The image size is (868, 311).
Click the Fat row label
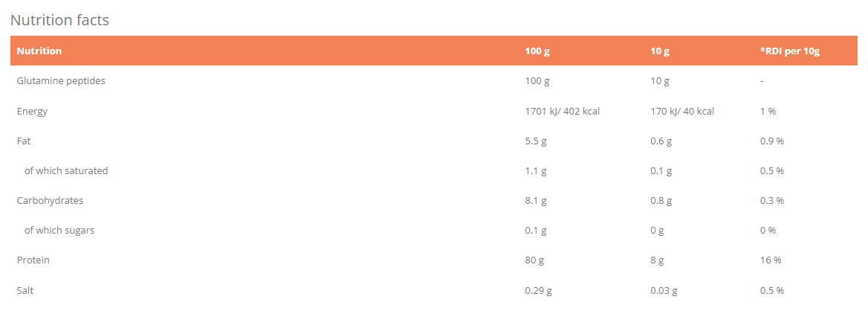24,141
